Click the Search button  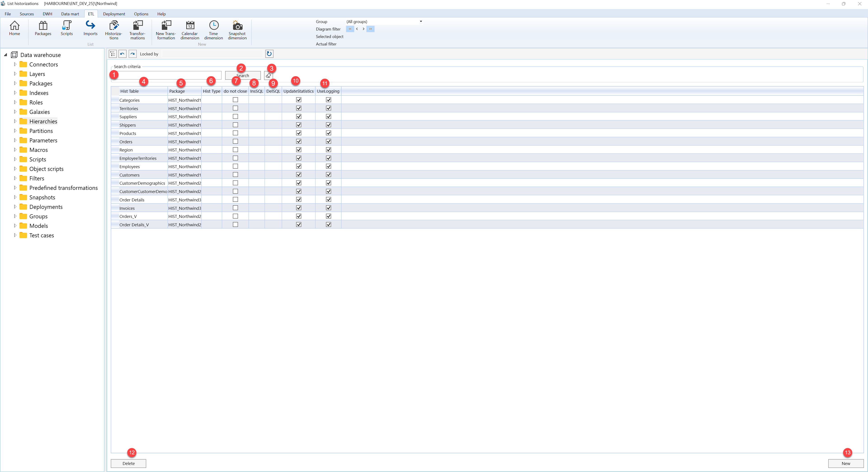[x=243, y=76]
